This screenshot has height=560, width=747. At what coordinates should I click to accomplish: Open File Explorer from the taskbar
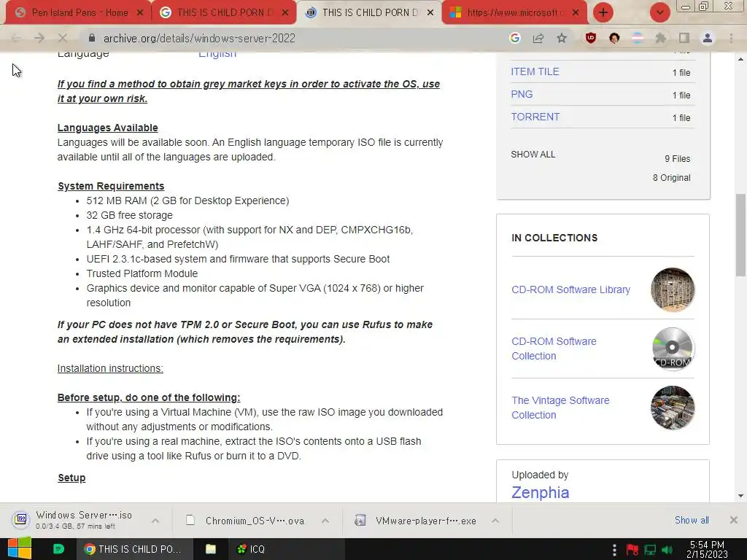click(x=211, y=549)
